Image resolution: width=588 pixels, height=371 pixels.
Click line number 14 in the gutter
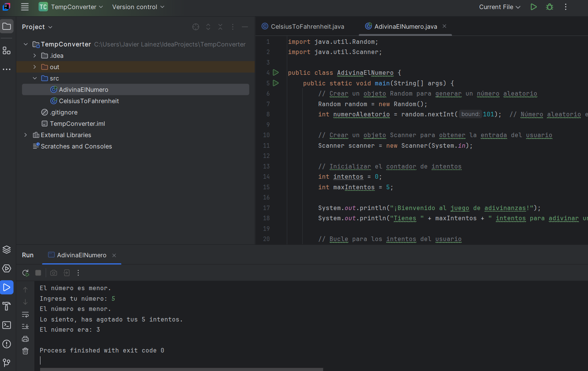click(x=266, y=177)
